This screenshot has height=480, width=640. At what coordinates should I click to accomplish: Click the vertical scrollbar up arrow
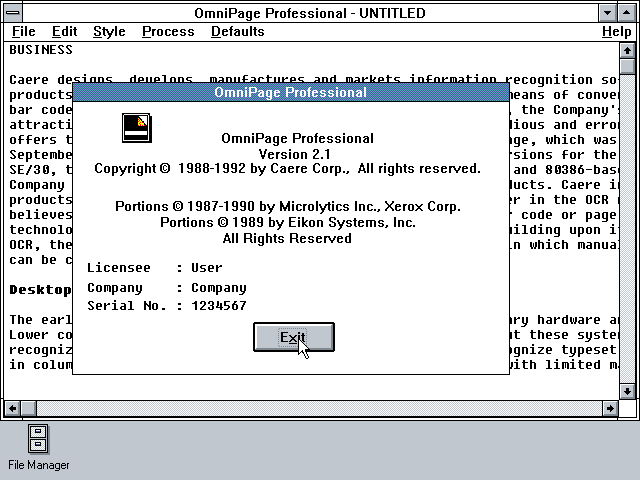(x=627, y=51)
